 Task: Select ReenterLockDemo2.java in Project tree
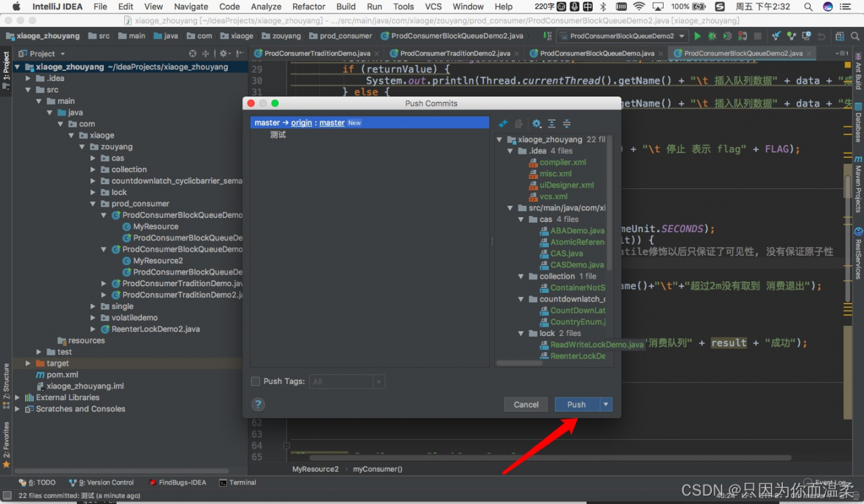point(155,329)
